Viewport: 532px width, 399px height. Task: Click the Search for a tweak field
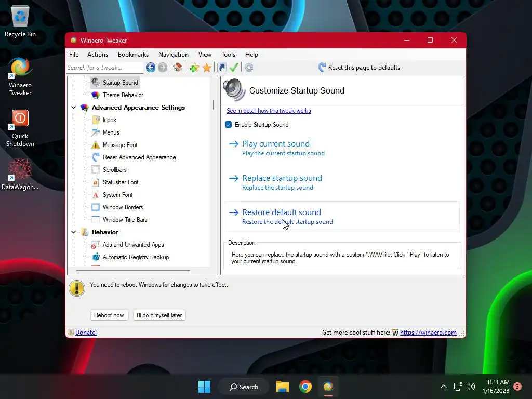tap(105, 68)
